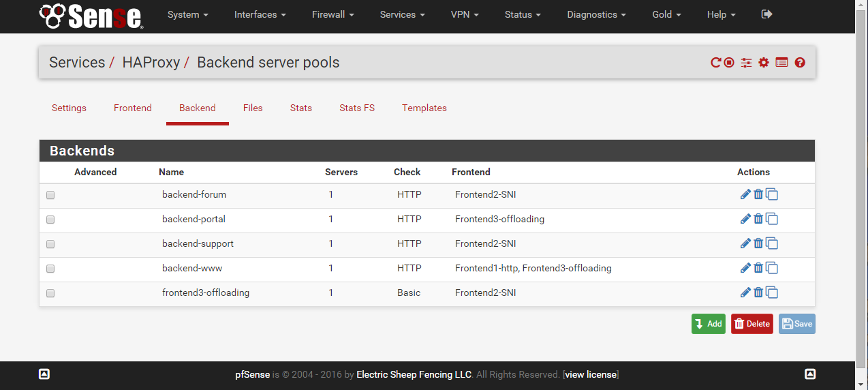The image size is (868, 390).
Task: Click the stop service icon in header
Action: click(x=729, y=63)
